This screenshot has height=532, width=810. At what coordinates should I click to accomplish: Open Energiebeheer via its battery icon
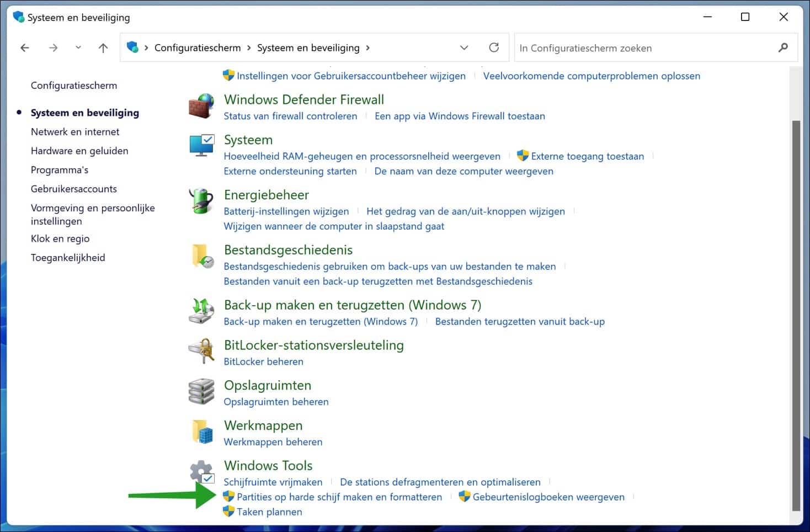pos(201,201)
